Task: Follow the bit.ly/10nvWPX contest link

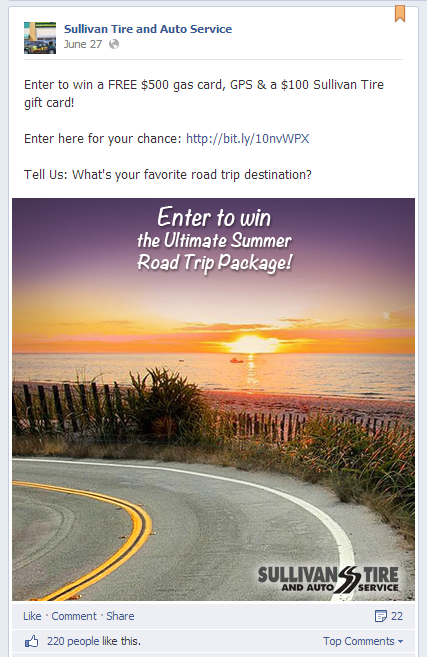Action: pos(248,139)
